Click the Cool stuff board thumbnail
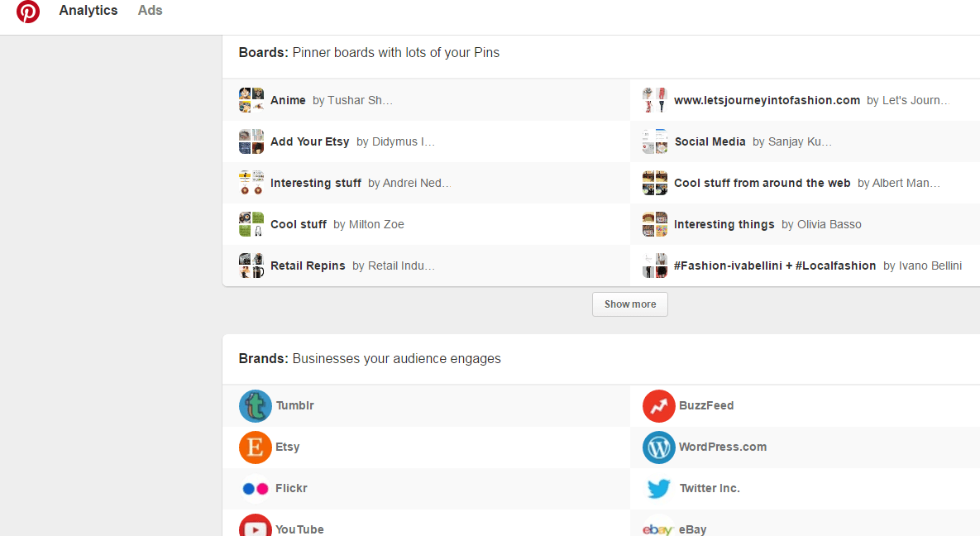 [x=251, y=224]
